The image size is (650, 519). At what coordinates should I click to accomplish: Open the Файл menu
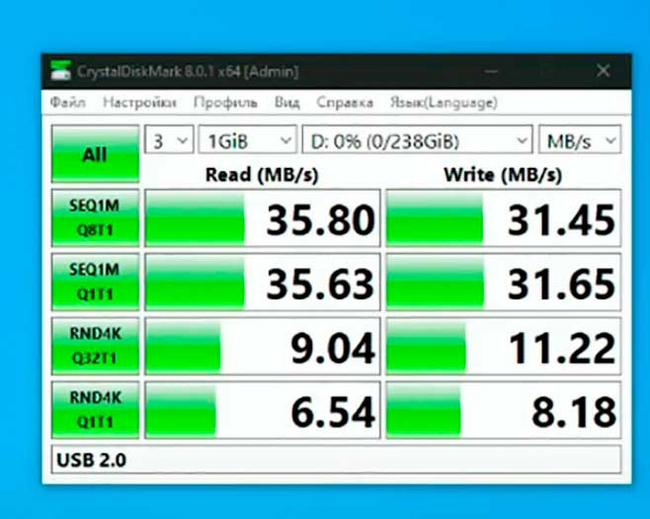click(x=68, y=102)
